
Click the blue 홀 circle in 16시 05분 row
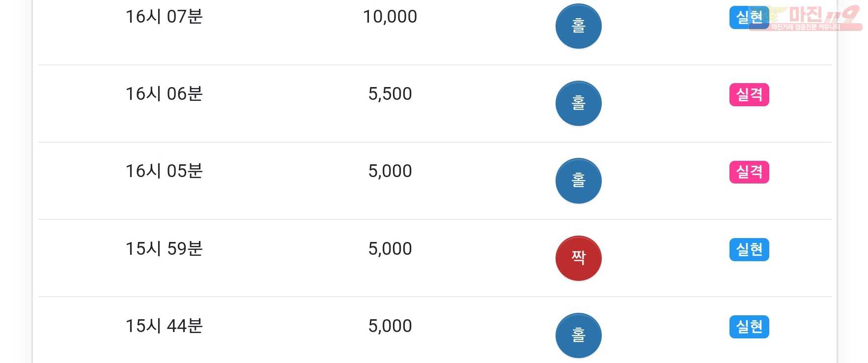[578, 181]
